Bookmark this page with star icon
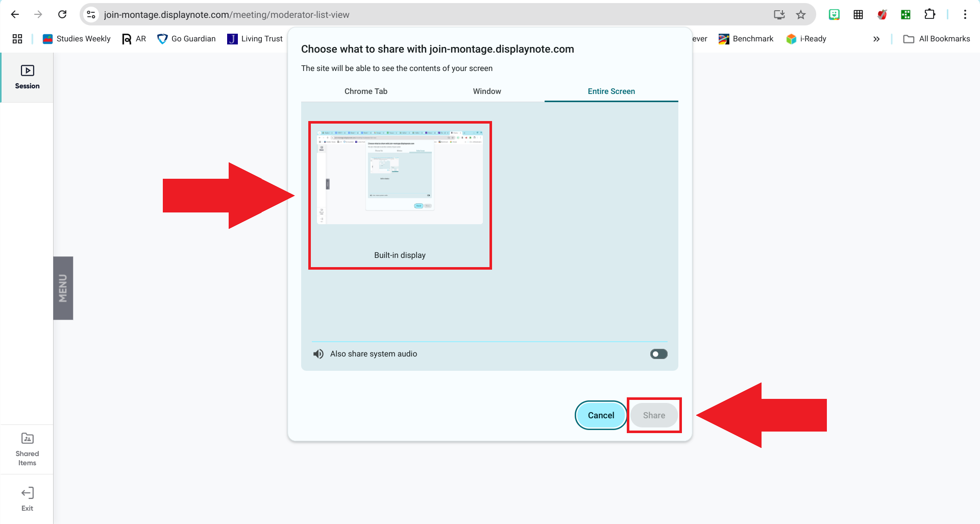The height and width of the screenshot is (524, 980). click(x=801, y=15)
